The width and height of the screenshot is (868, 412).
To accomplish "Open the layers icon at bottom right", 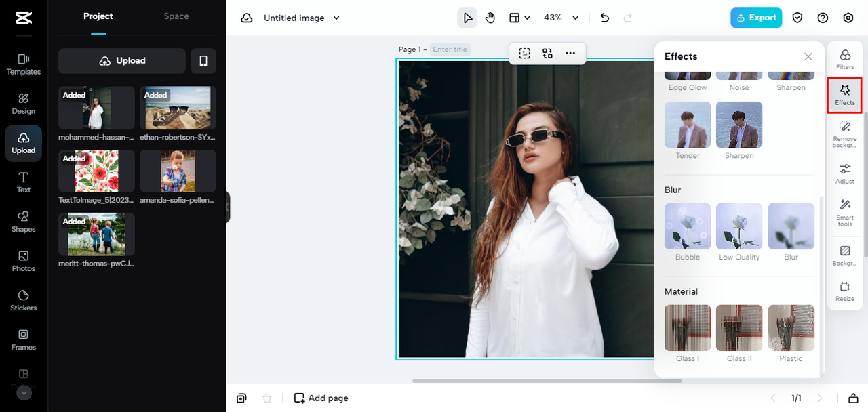I will (854, 398).
